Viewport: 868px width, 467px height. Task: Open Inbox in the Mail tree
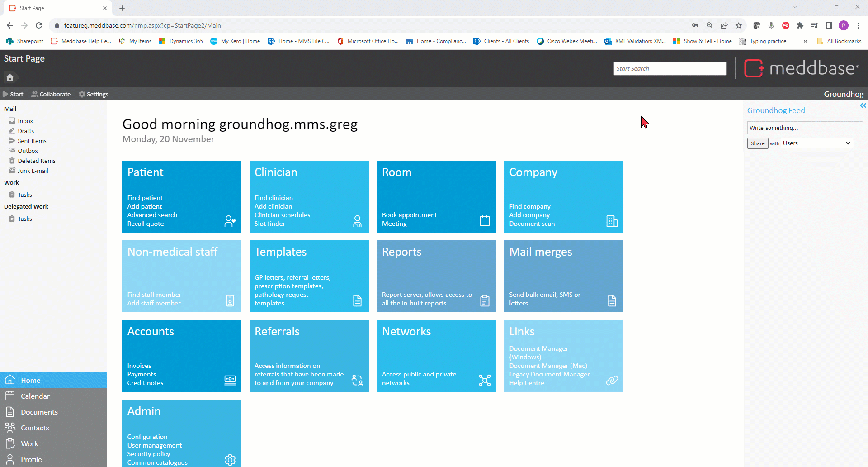[x=25, y=121]
